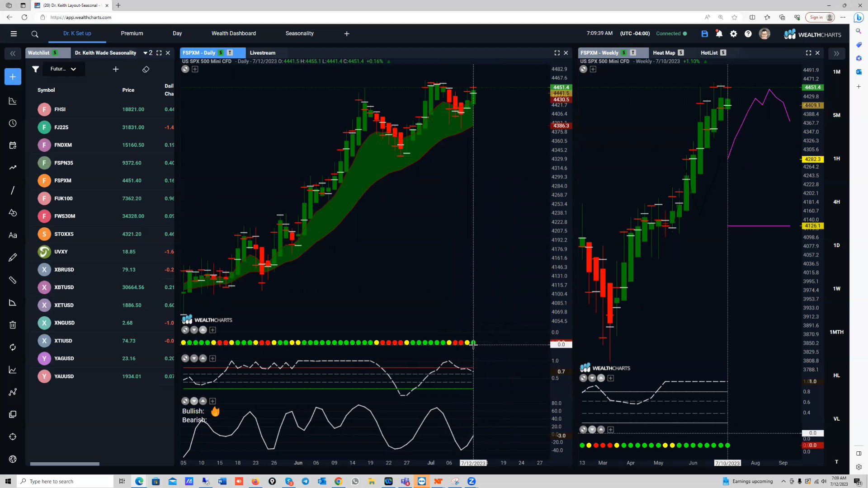Viewport: 868px width, 488px height.
Task: Select the 5M timeframe button
Action: (836, 115)
